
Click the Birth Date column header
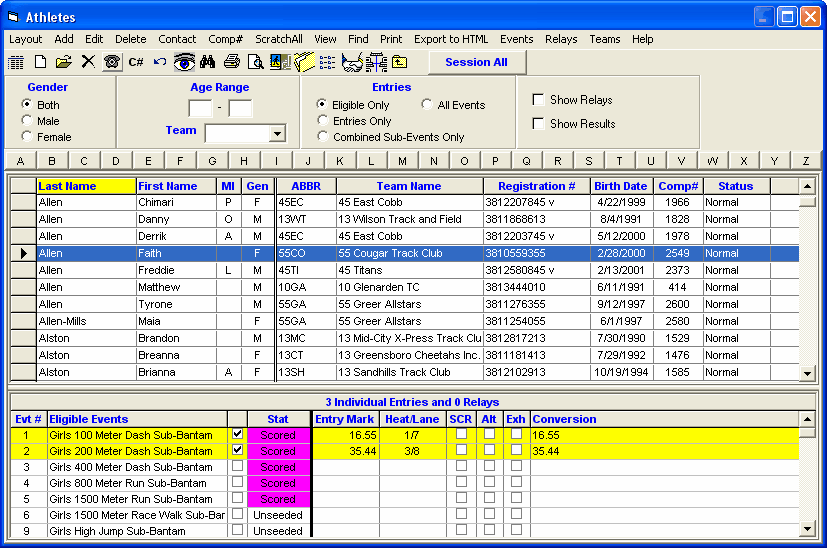point(621,186)
